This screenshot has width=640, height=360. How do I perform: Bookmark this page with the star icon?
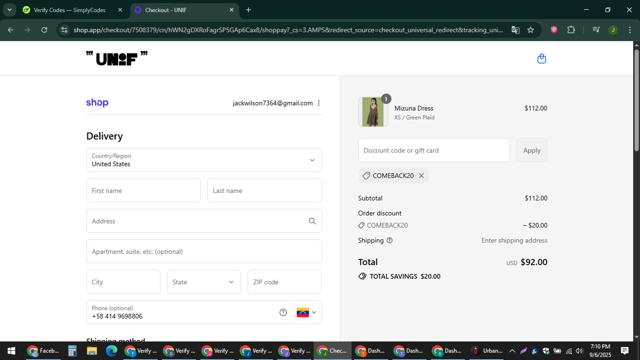530,30
